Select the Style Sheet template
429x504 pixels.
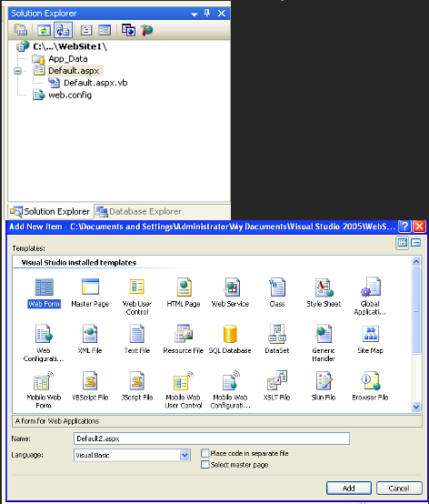coord(324,293)
